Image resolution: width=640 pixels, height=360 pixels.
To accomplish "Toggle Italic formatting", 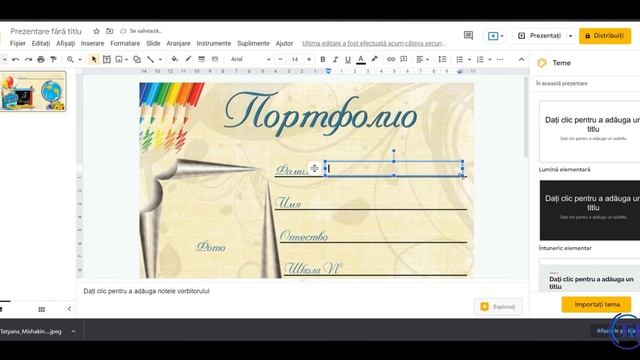I will (335, 60).
